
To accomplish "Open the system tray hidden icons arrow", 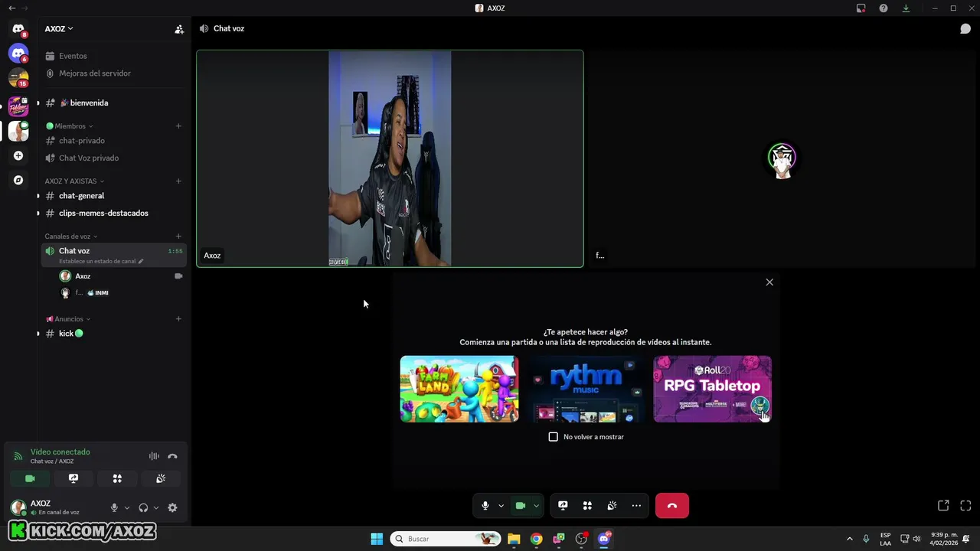I will point(849,539).
